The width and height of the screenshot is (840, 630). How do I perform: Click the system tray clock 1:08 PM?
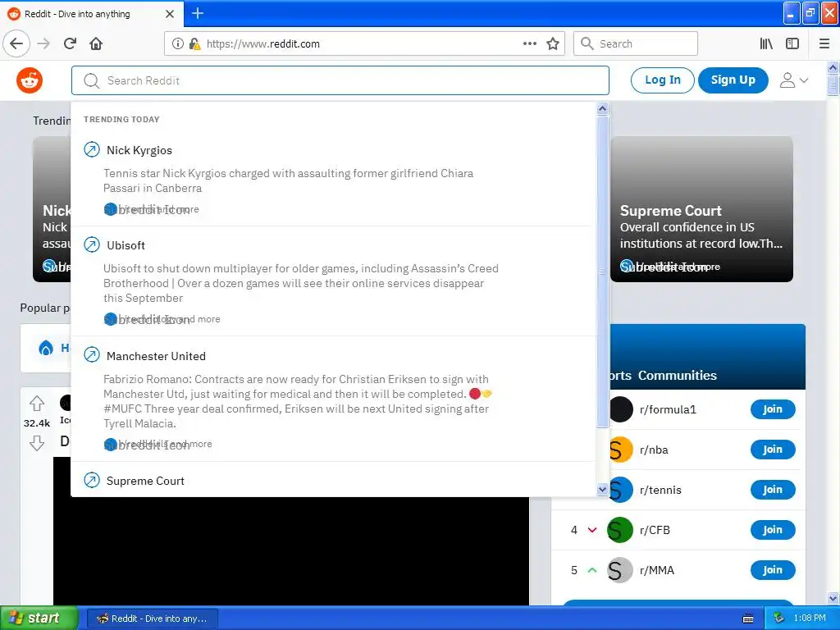810,619
